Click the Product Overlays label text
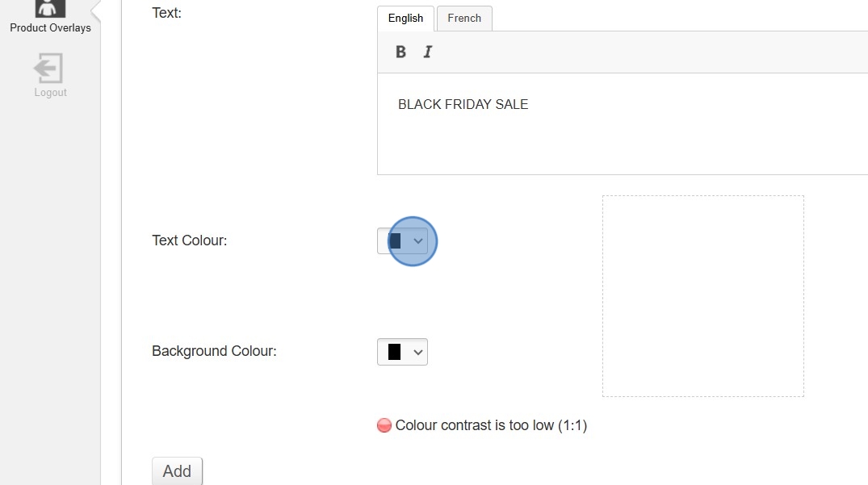Viewport: 868px width, 485px height. pos(50,28)
